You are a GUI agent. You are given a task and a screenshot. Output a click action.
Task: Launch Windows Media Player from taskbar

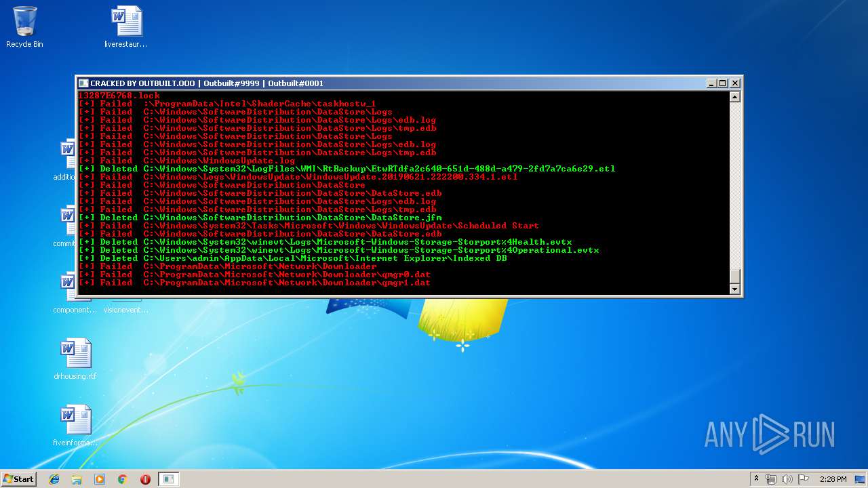[100, 479]
